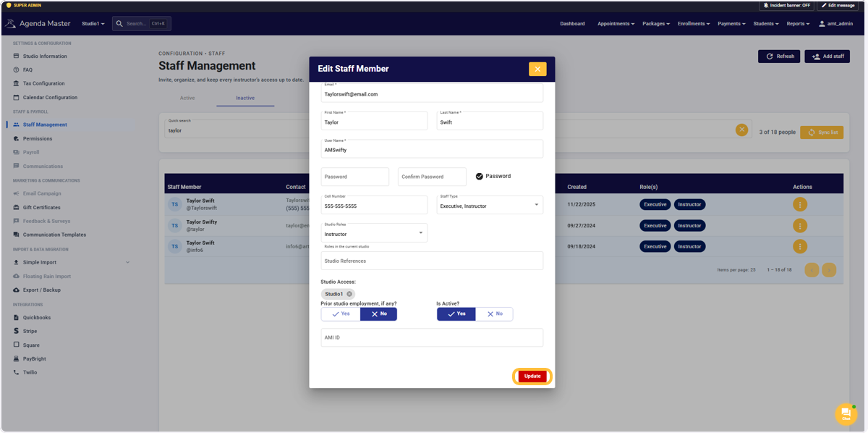Click Sync list button
Image resolution: width=868 pixels, height=433 pixels.
click(822, 133)
